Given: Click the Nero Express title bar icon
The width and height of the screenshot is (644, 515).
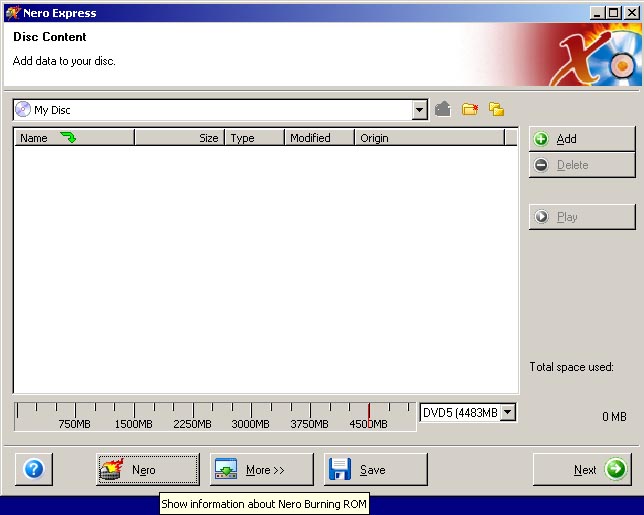Looking at the screenshot, I should tap(13, 13).
